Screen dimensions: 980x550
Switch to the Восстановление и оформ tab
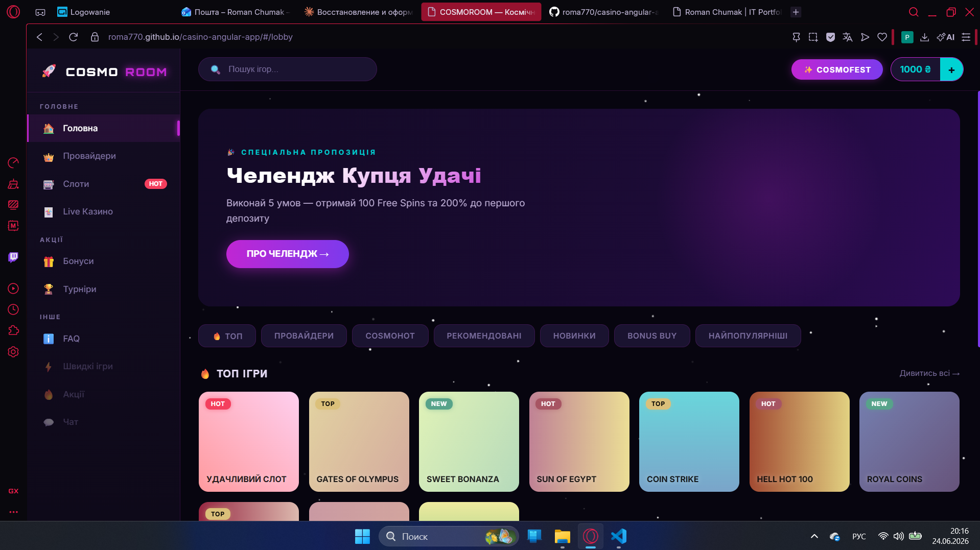tap(358, 12)
